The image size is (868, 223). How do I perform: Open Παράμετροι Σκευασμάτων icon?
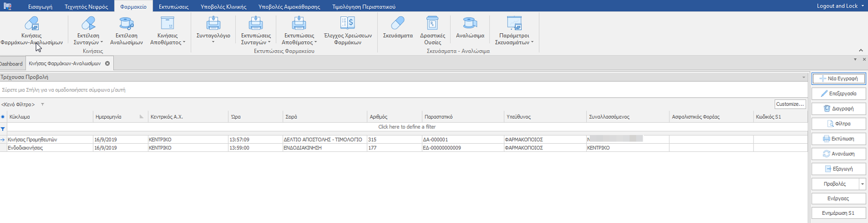(514, 24)
